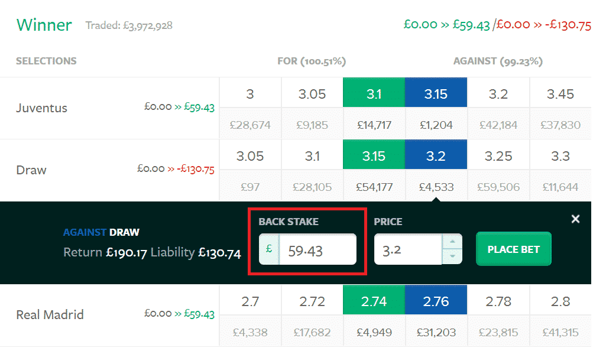Click Juventus odds cell 3.45
The width and height of the screenshot is (606, 364).
[x=560, y=94]
